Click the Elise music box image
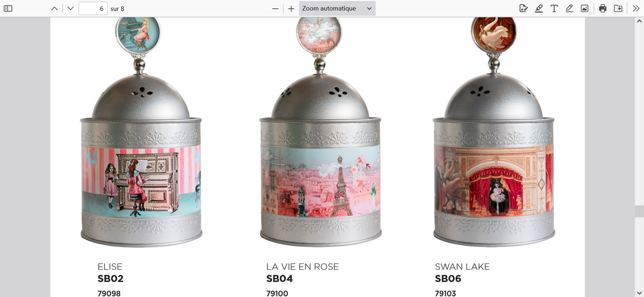 coord(141,132)
